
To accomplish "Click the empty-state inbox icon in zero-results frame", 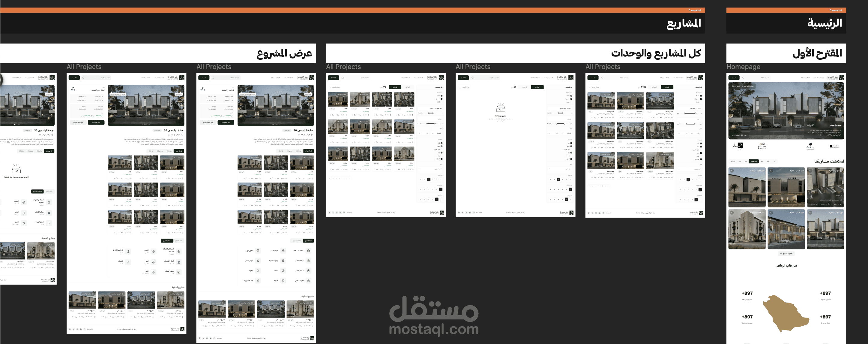I will 501,108.
